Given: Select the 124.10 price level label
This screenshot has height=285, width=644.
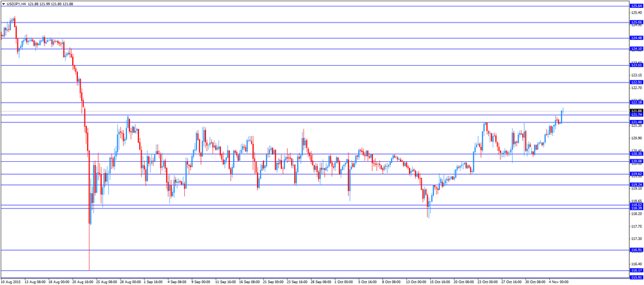Looking at the screenshot, I should click(636, 49).
